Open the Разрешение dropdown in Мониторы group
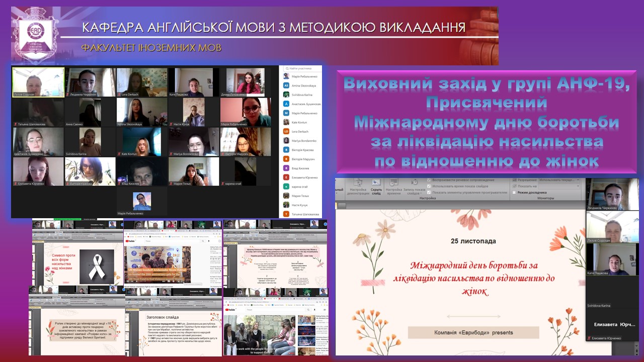The height and width of the screenshot is (362, 644). click(558, 179)
